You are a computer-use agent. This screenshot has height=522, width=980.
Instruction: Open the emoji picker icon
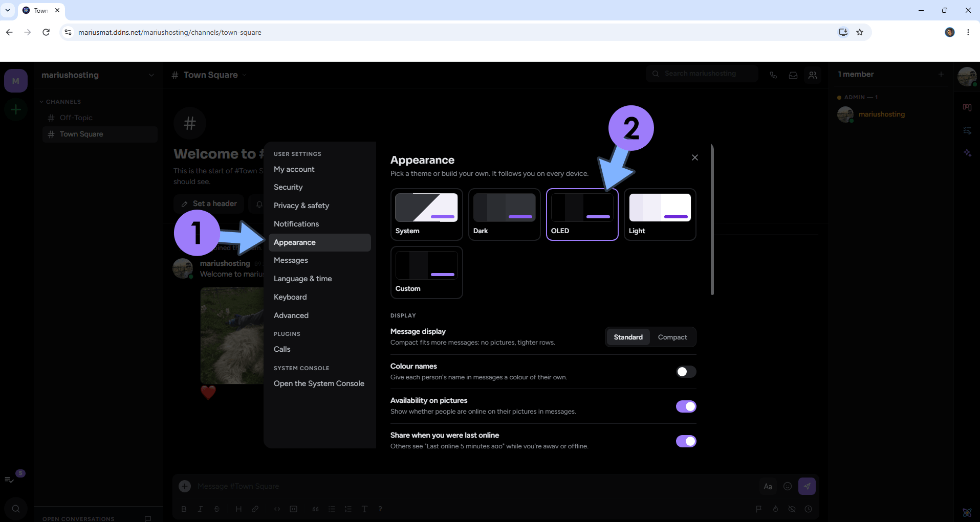788,486
